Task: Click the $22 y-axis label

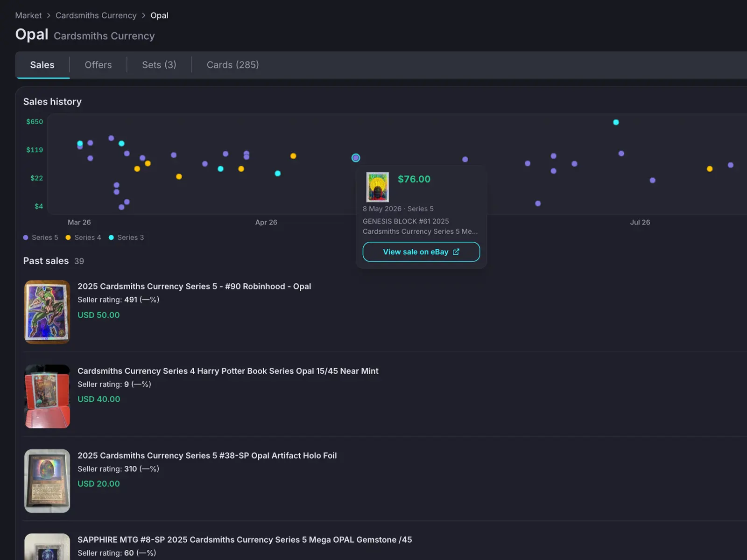Action: (36, 178)
